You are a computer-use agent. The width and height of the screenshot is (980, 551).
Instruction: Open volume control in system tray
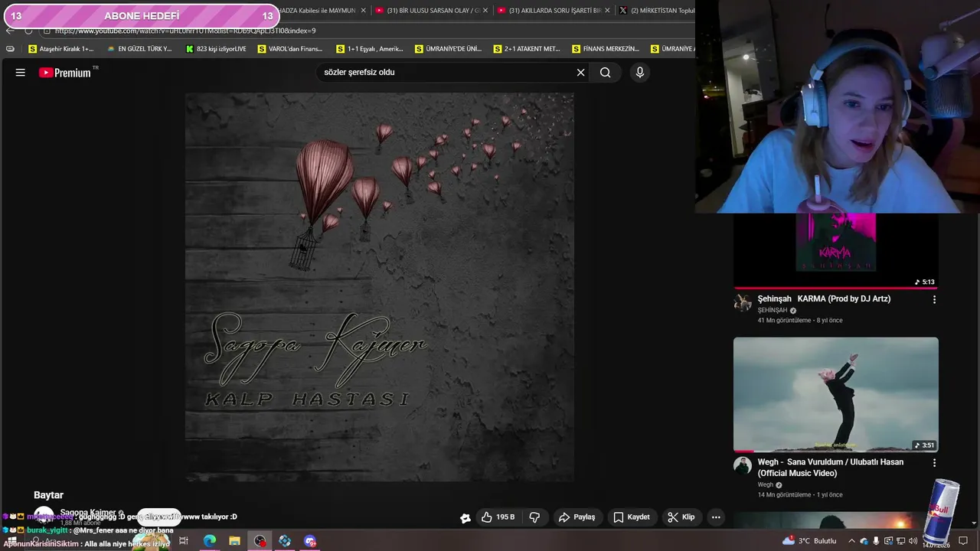913,541
